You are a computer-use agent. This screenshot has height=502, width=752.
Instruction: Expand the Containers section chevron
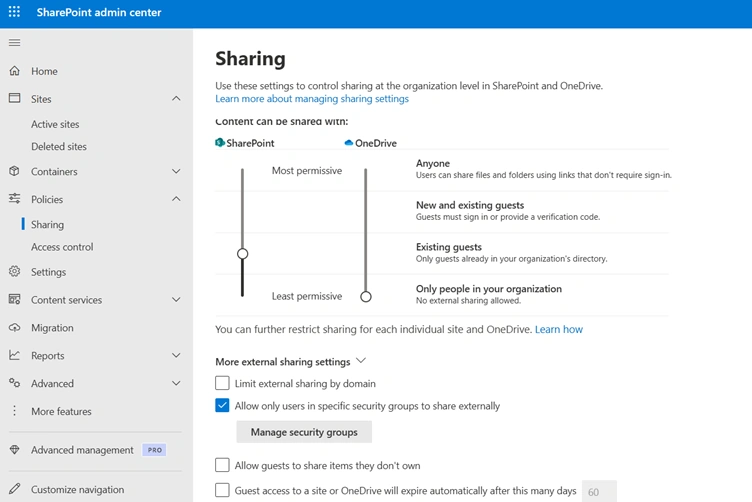(176, 171)
